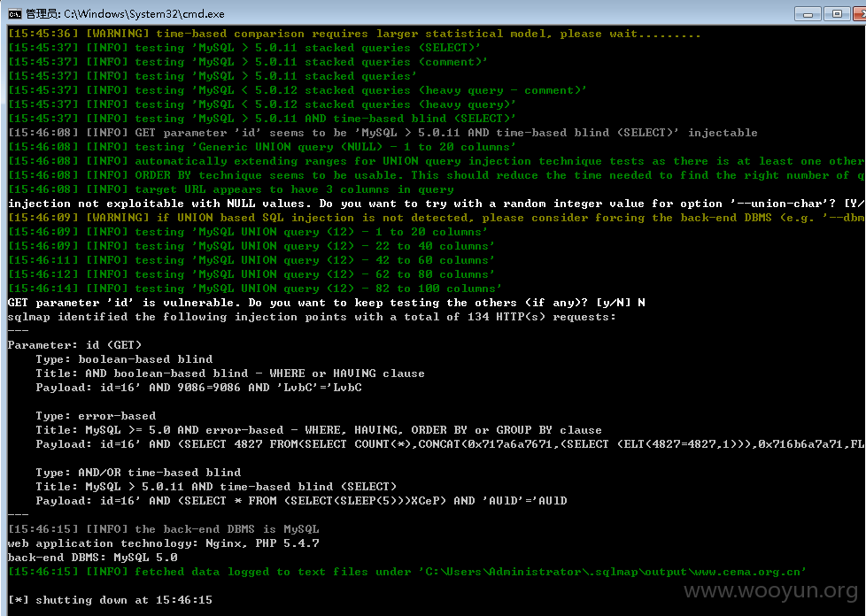The image size is (866, 616).
Task: Click the time-based blind Title line
Action: (216, 487)
